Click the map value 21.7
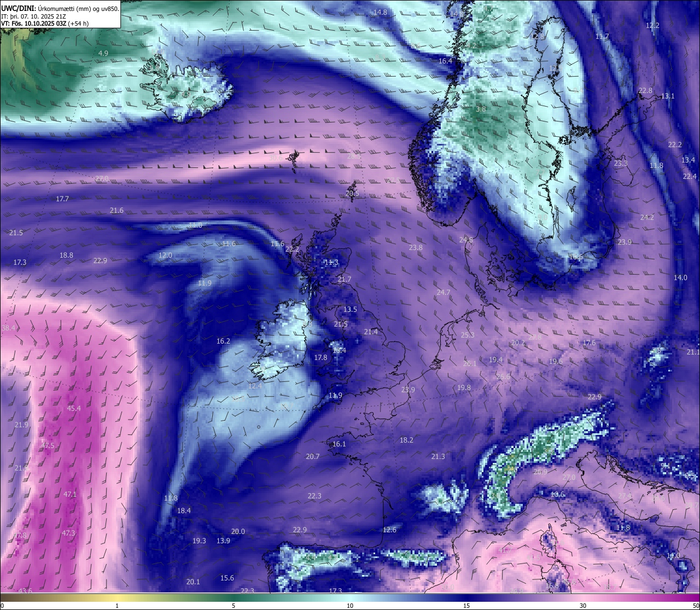Image resolution: width=700 pixels, height=610 pixels. coord(345,279)
